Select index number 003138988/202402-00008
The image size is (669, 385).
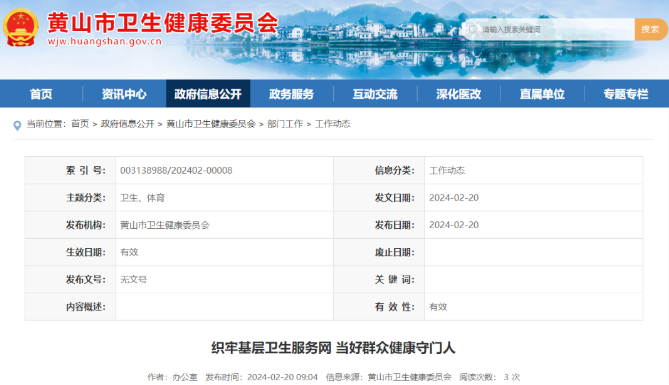click(176, 170)
